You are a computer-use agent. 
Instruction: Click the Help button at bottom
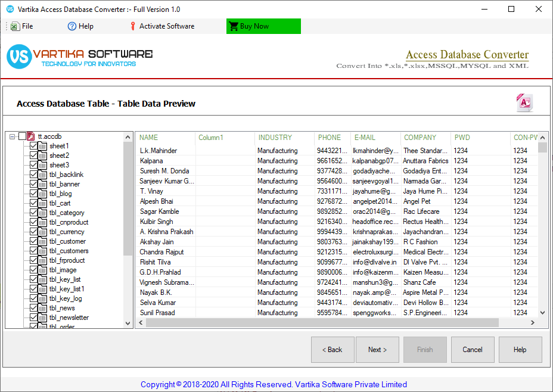coord(520,350)
